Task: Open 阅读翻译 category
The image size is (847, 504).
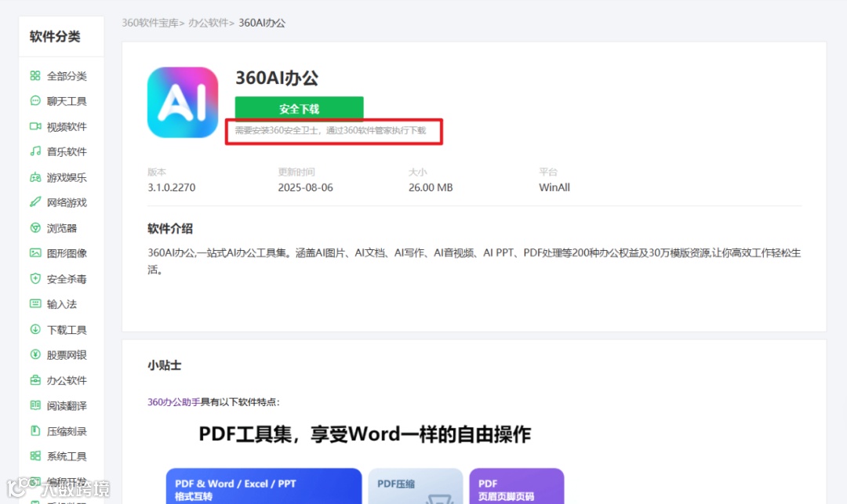Action: [67, 406]
